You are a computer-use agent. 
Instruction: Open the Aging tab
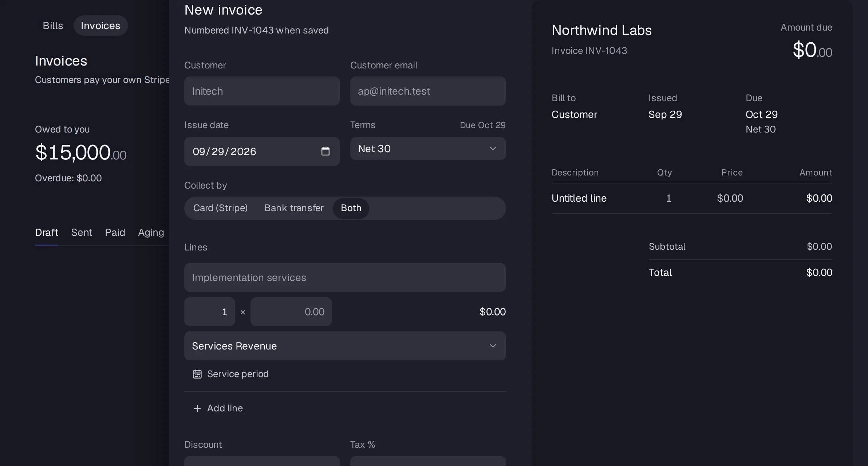(x=151, y=232)
